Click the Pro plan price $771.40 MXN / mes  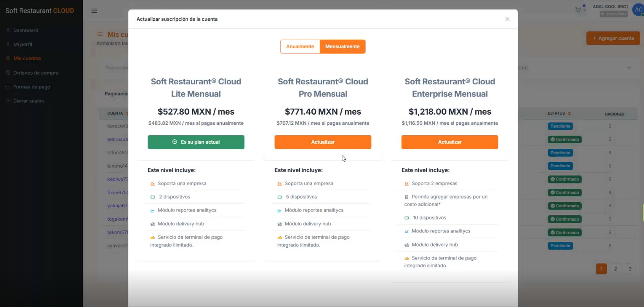[323, 112]
